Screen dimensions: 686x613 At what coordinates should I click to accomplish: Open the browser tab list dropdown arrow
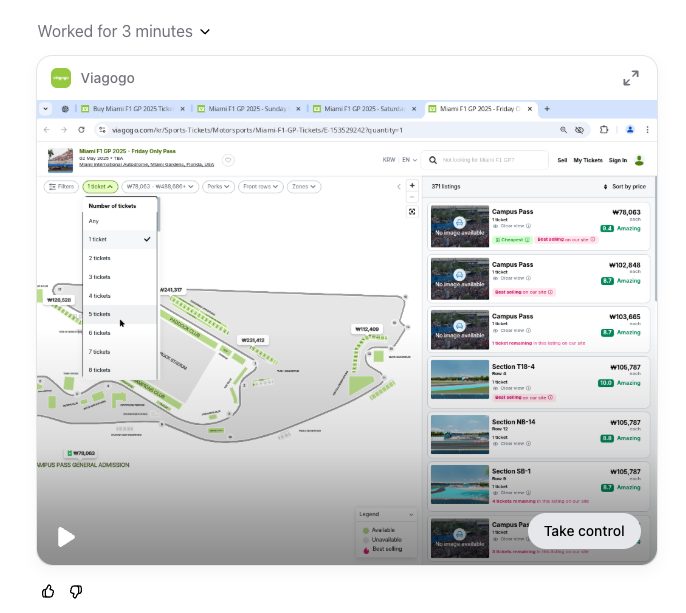[x=46, y=109]
